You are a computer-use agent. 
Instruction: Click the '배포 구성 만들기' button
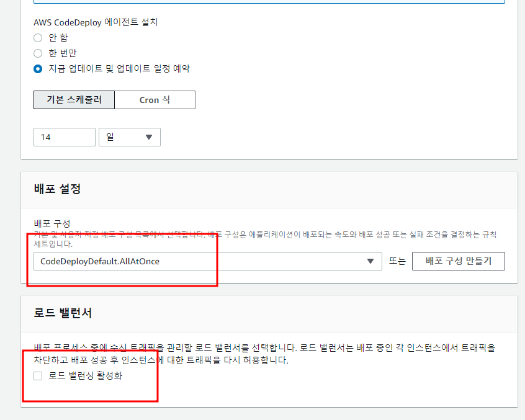click(x=458, y=261)
